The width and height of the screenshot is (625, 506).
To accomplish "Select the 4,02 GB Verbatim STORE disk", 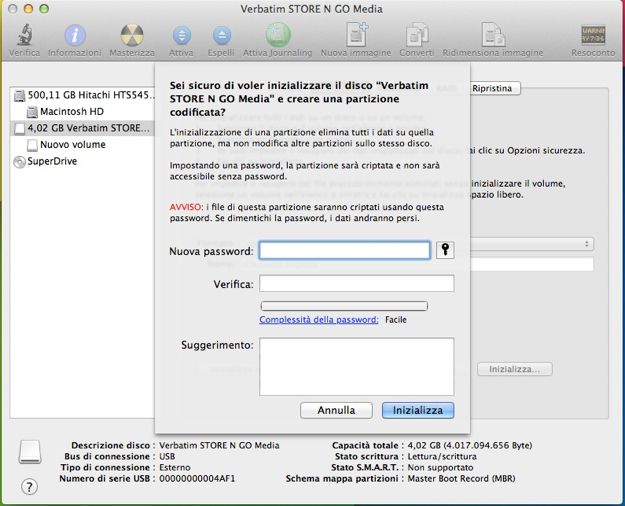I will [82, 128].
